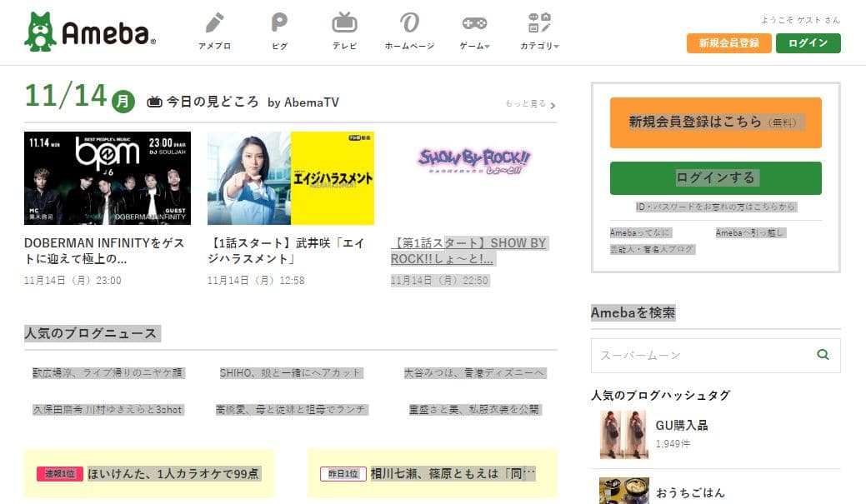This screenshot has width=866, height=504.
Task: Click 11月14日（月）12:58 timestamp
Action: pyautogui.click(x=256, y=281)
